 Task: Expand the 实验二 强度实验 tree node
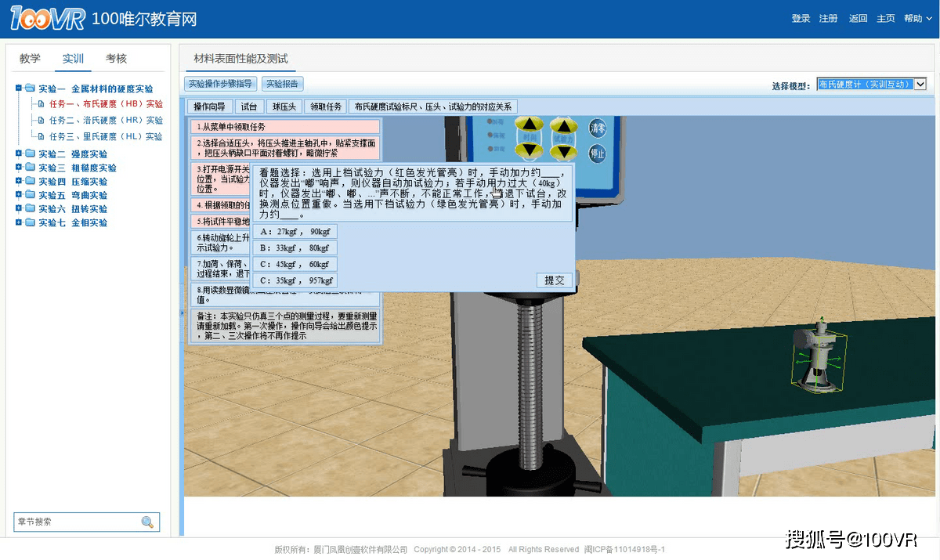point(19,154)
